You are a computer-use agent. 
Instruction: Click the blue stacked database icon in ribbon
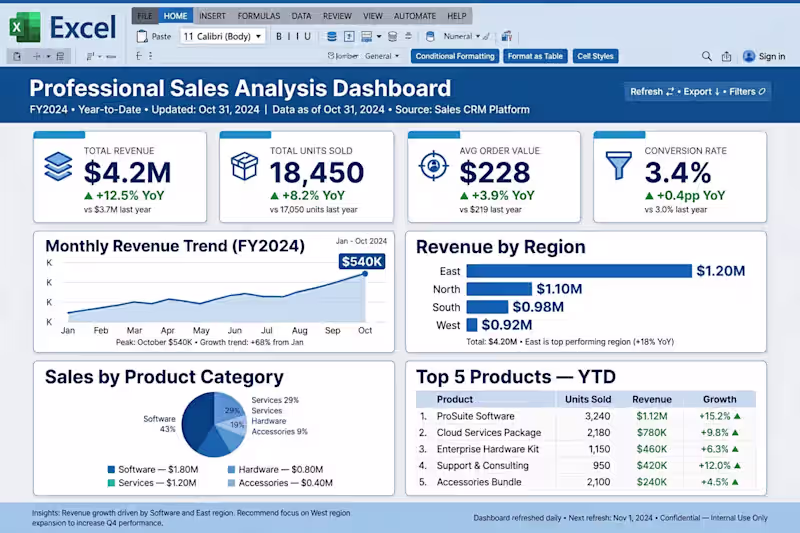[x=332, y=36]
